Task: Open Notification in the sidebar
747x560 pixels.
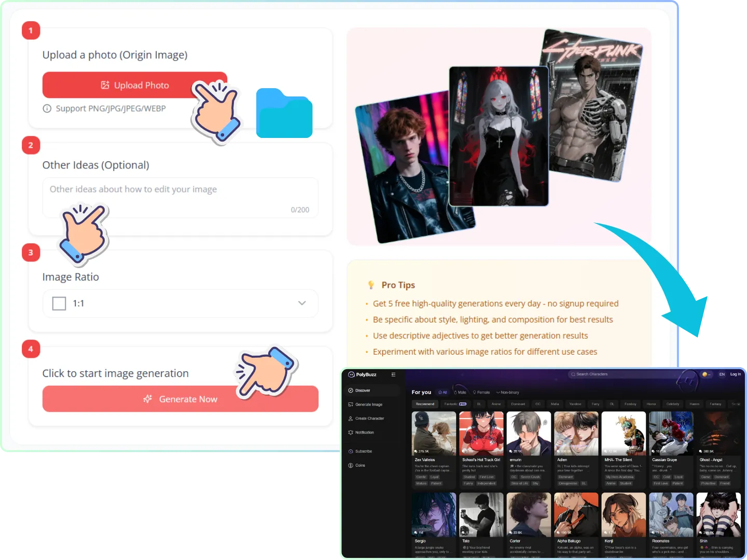Action: coord(364,432)
